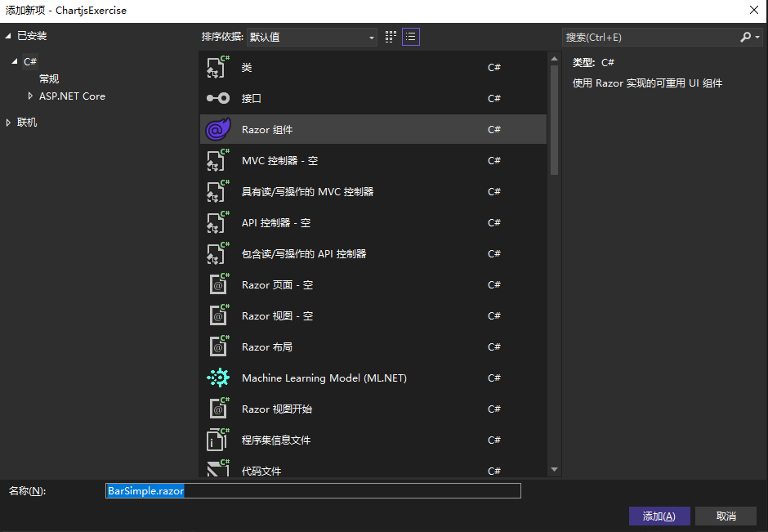Click the Razor 布局 icon

pos(218,346)
